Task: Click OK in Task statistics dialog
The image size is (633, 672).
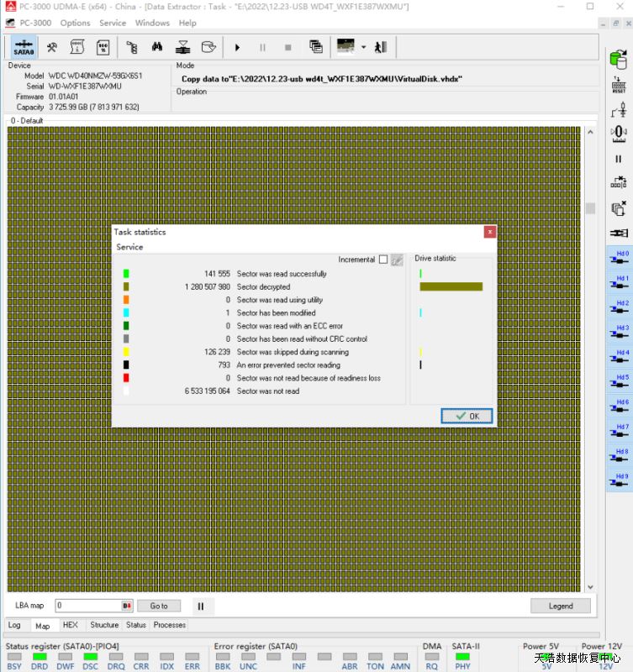Action: click(x=467, y=416)
